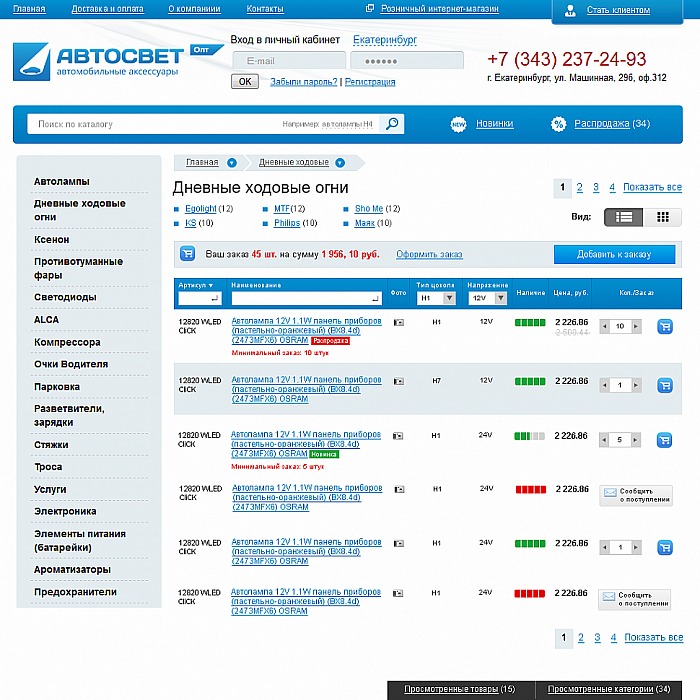
Task: Add the Распродажа row item to cart
Action: tap(665, 326)
